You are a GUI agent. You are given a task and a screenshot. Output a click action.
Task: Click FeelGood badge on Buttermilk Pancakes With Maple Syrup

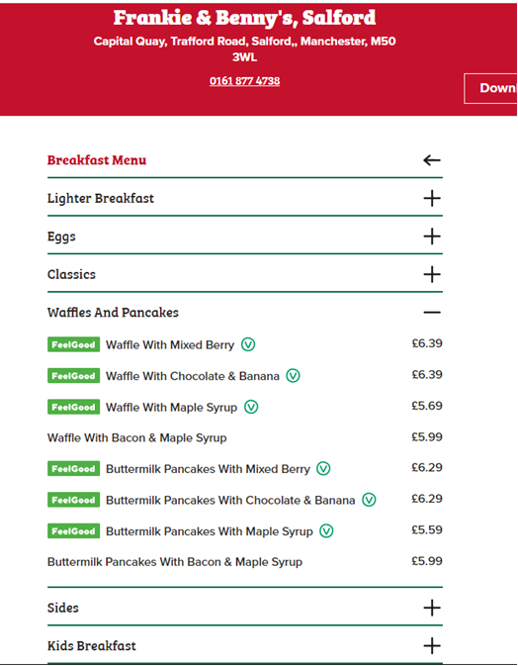pyautogui.click(x=73, y=531)
